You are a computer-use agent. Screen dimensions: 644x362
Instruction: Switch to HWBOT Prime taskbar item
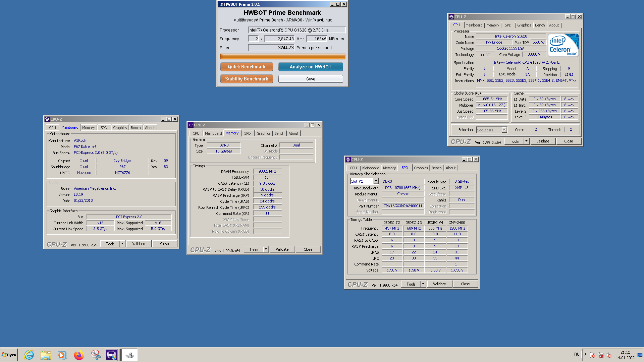point(129,355)
